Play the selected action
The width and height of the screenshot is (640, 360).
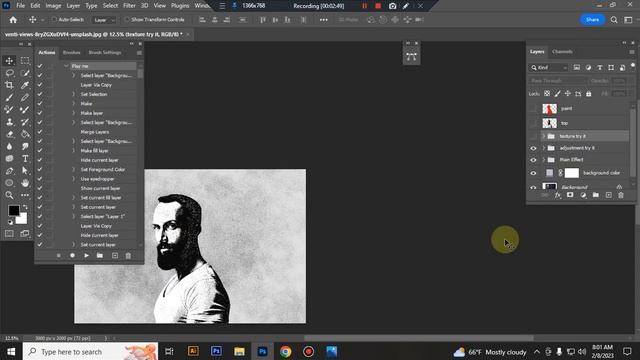pyautogui.click(x=86, y=256)
